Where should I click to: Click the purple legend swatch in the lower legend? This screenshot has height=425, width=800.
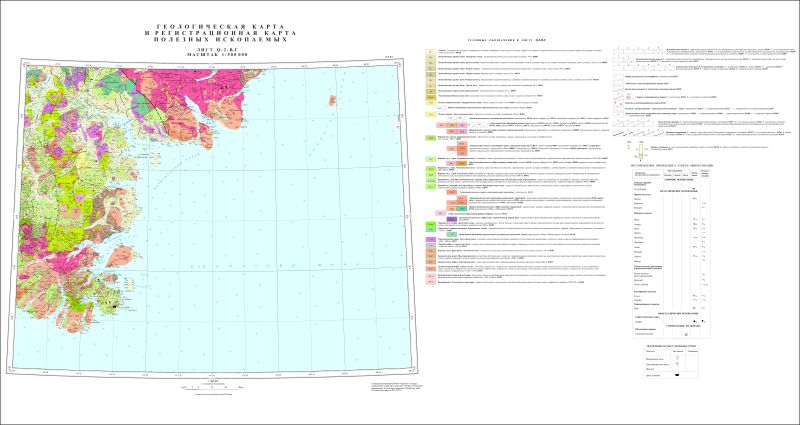click(x=430, y=240)
